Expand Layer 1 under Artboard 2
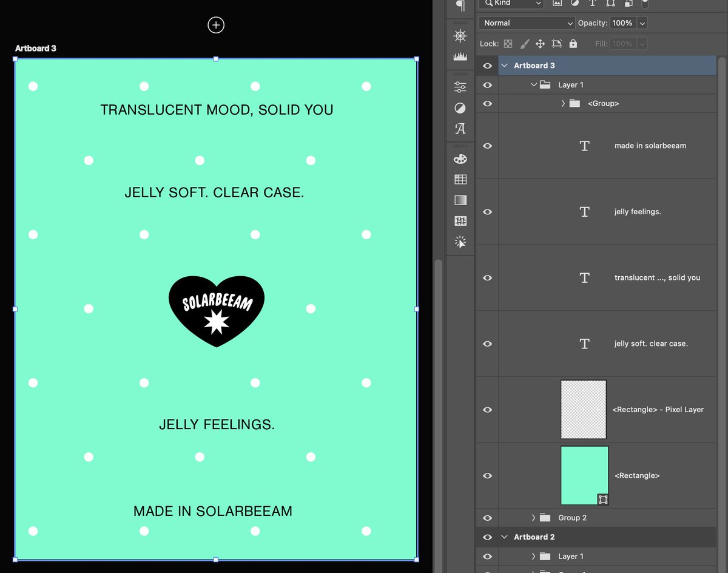Screen dimensions: 728x573 (533, 557)
